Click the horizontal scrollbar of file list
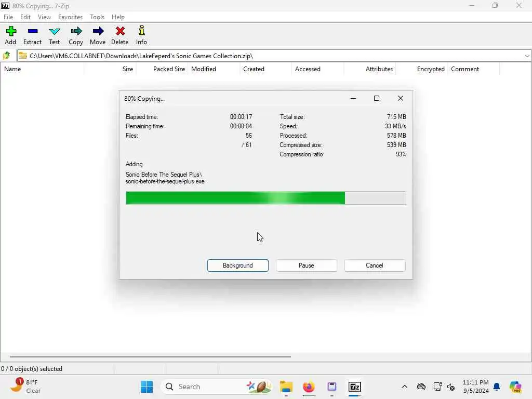Screen dimensions: 532x399 tap(150, 356)
